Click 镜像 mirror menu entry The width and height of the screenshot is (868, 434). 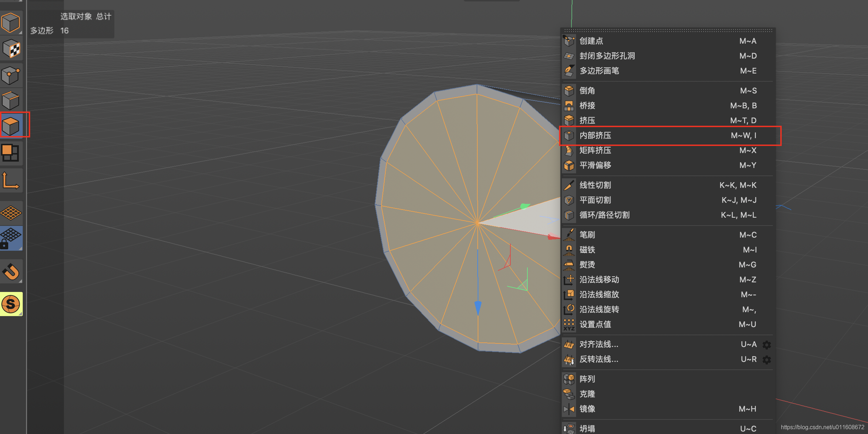[x=587, y=409]
